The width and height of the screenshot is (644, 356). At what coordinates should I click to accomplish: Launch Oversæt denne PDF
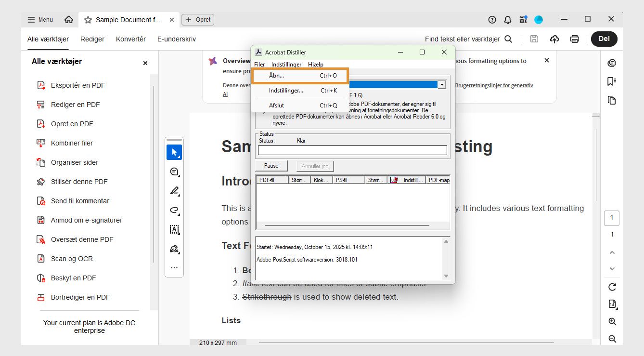(76, 239)
